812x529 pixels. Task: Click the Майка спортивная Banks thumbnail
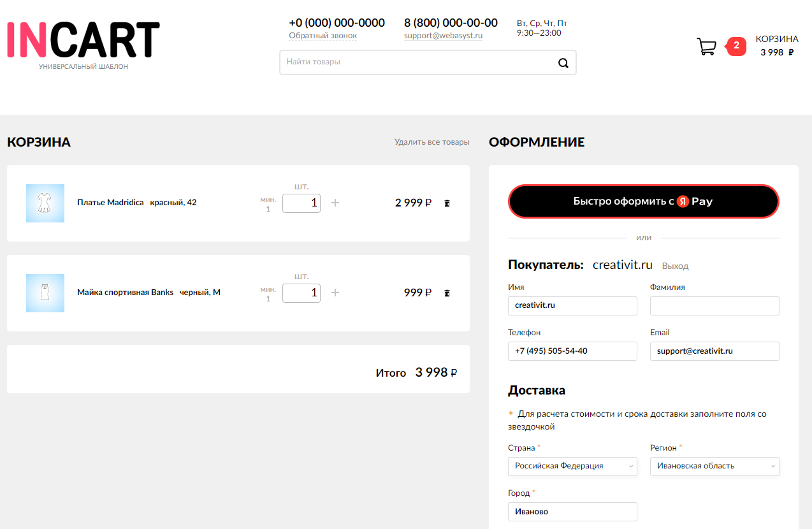click(45, 293)
